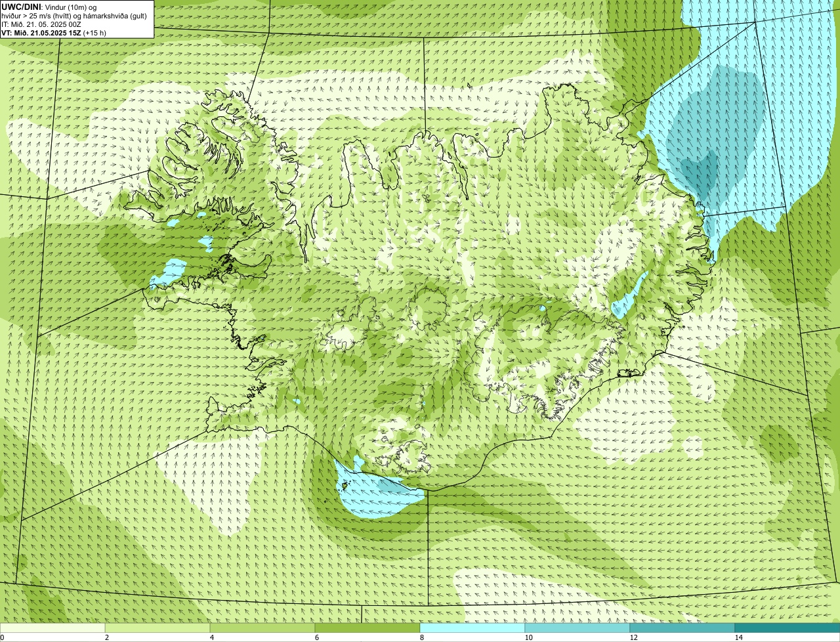Click the 6–8 m/s dark green legend segment
The height and width of the screenshot is (642, 840).
point(367,628)
